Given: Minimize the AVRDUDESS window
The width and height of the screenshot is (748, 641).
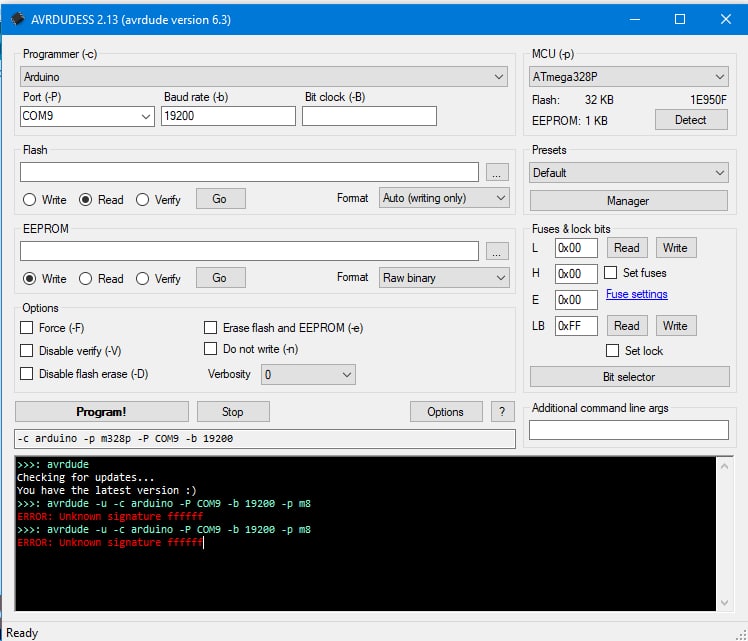Looking at the screenshot, I should point(634,19).
